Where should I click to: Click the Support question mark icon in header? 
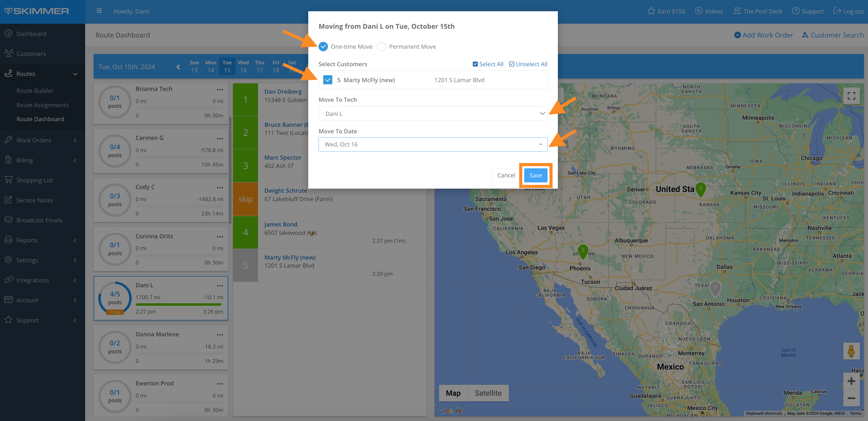[795, 11]
